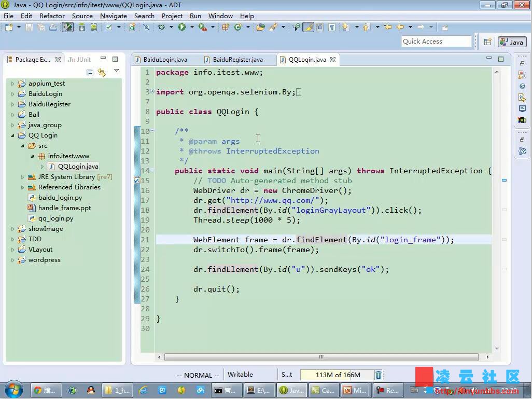Open the Android SDK Manager icon
Screen dimensions: 532x399
(x=82, y=27)
